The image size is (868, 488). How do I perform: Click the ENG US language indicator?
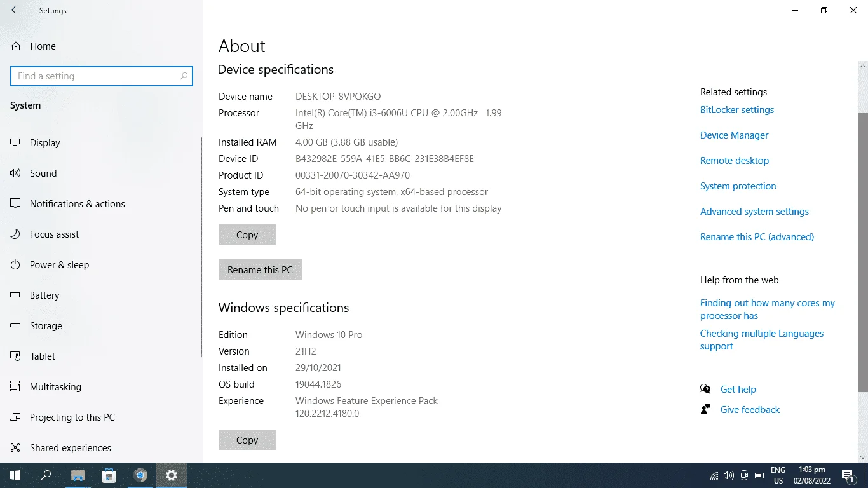(x=778, y=475)
